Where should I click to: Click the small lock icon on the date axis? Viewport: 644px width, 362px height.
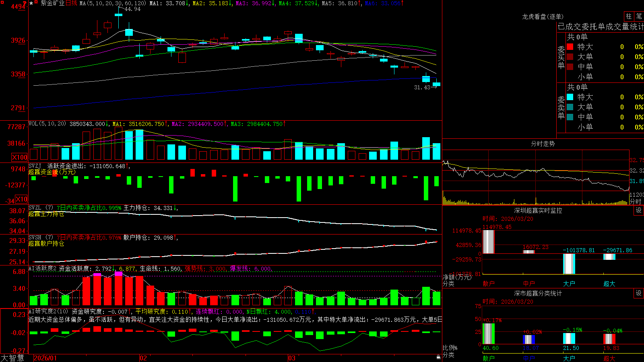click(439, 357)
